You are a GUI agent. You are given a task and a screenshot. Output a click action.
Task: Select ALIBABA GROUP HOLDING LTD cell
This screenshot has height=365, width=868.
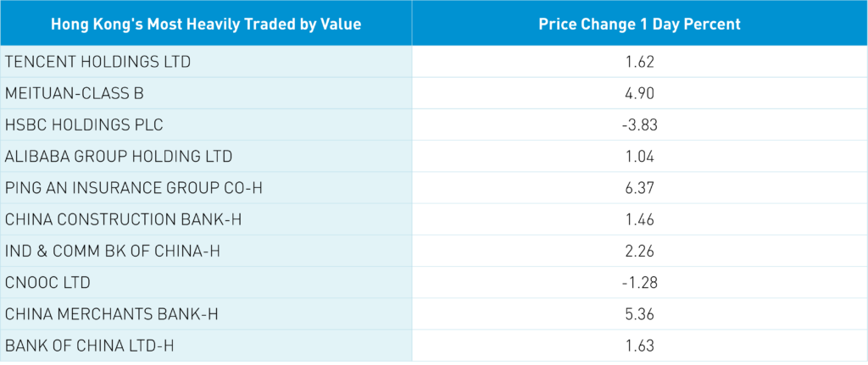click(x=119, y=156)
